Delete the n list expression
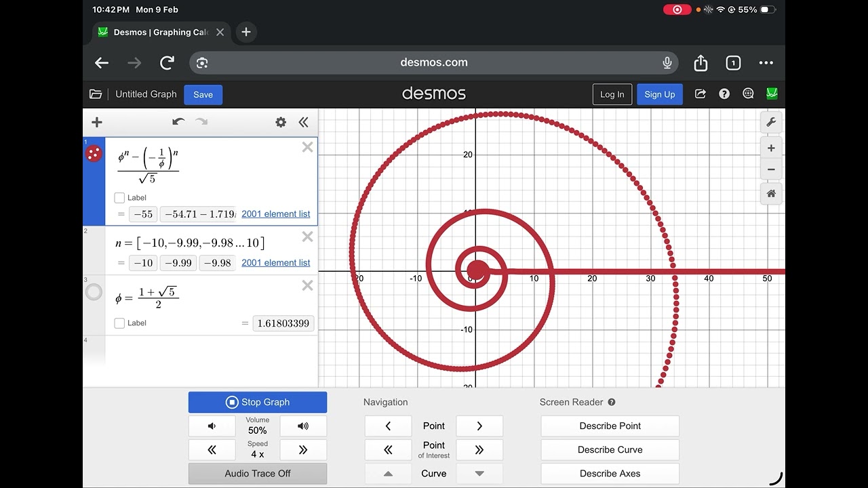The width and height of the screenshot is (868, 488). 307,237
